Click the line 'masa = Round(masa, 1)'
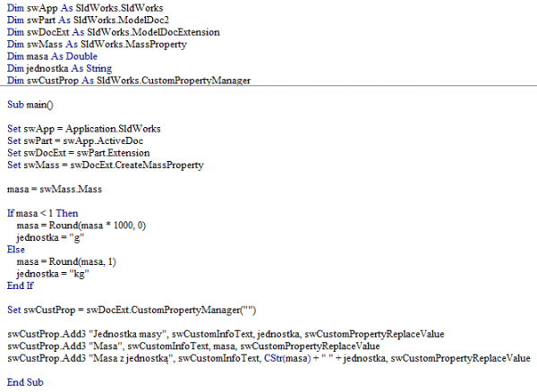 [66, 261]
